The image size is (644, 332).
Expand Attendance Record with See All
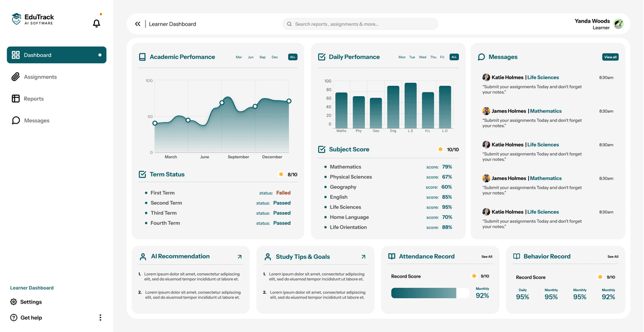(486, 257)
